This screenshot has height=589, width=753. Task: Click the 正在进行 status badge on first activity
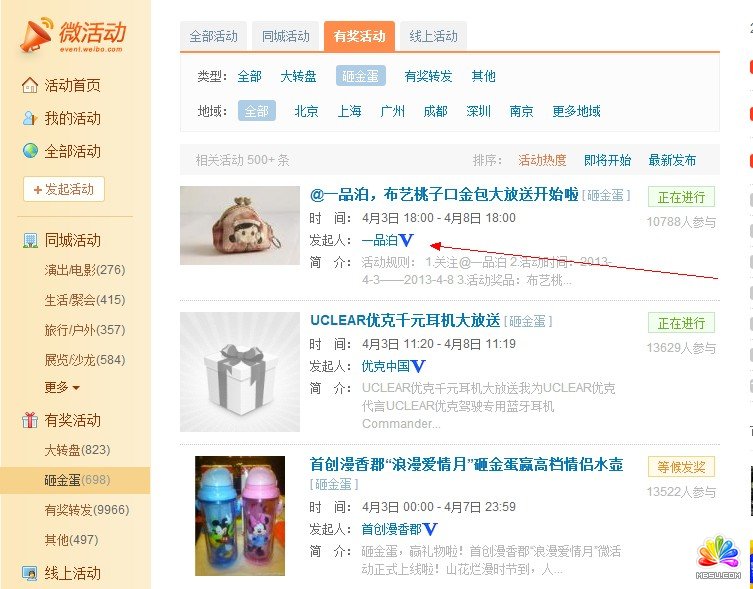click(x=681, y=197)
